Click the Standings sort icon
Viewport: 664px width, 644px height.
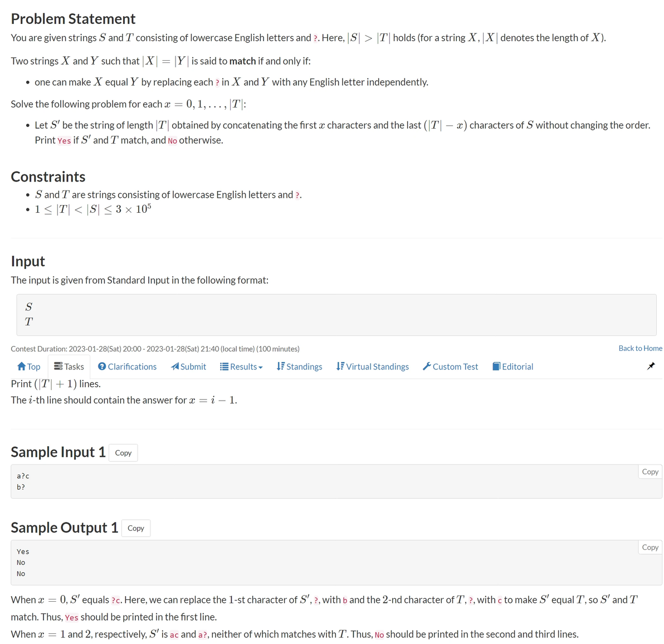[281, 367]
